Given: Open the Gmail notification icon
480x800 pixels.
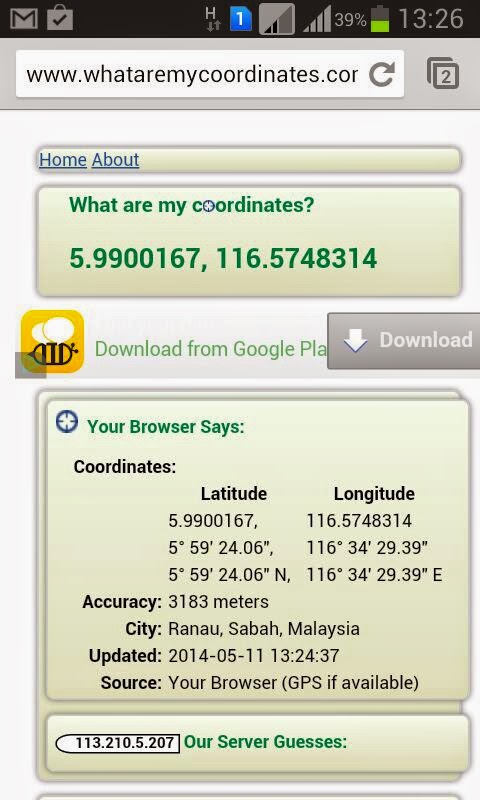Looking at the screenshot, I should click(x=23, y=19).
